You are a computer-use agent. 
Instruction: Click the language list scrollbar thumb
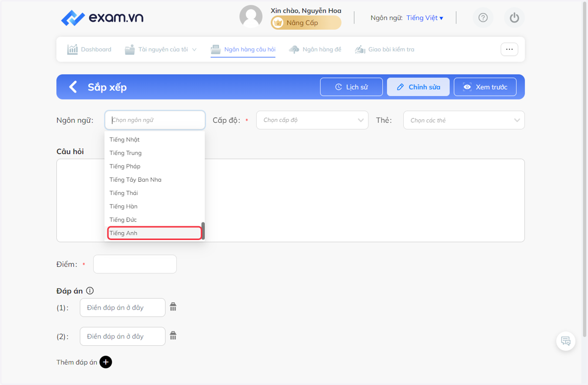203,231
